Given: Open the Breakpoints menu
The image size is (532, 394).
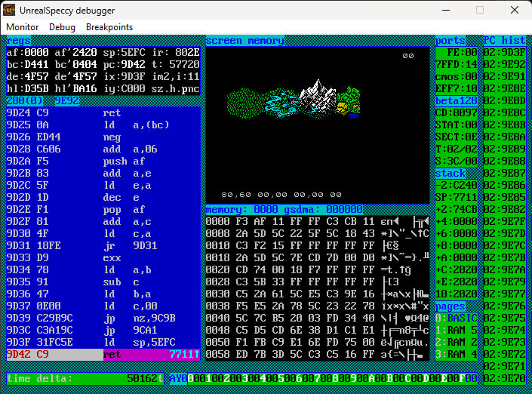Looking at the screenshot, I should pos(109,27).
